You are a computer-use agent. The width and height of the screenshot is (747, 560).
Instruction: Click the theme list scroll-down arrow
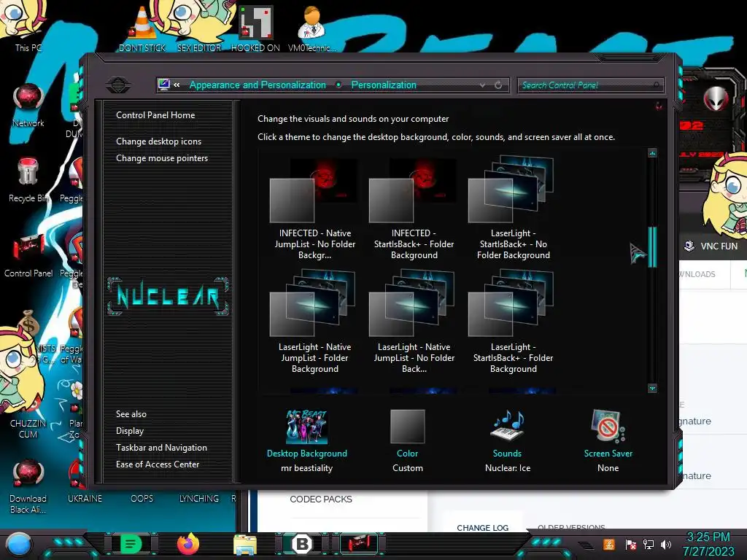point(652,389)
